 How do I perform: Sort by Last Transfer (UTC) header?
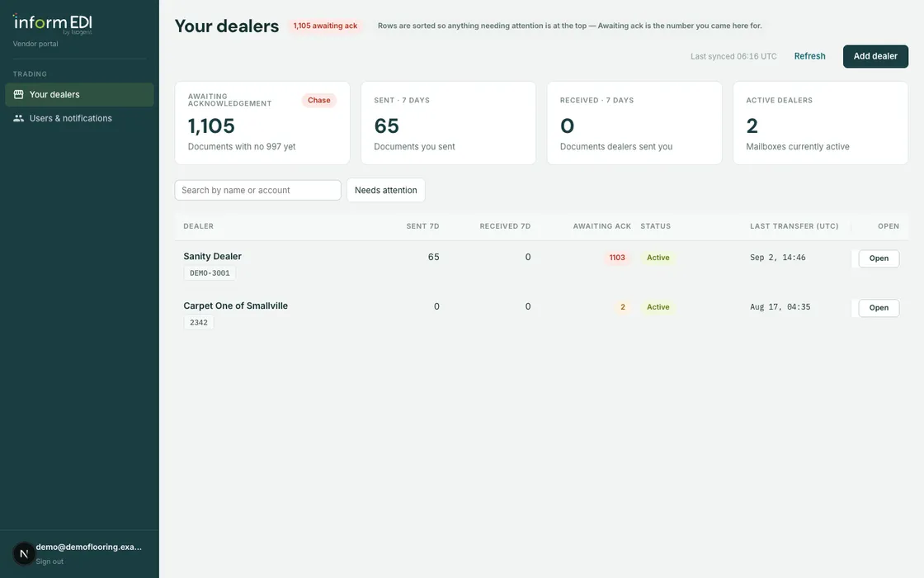click(794, 226)
